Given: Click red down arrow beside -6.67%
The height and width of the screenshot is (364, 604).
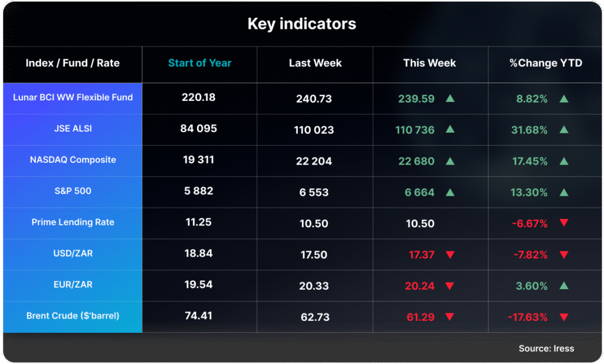Looking at the screenshot, I should [x=563, y=223].
